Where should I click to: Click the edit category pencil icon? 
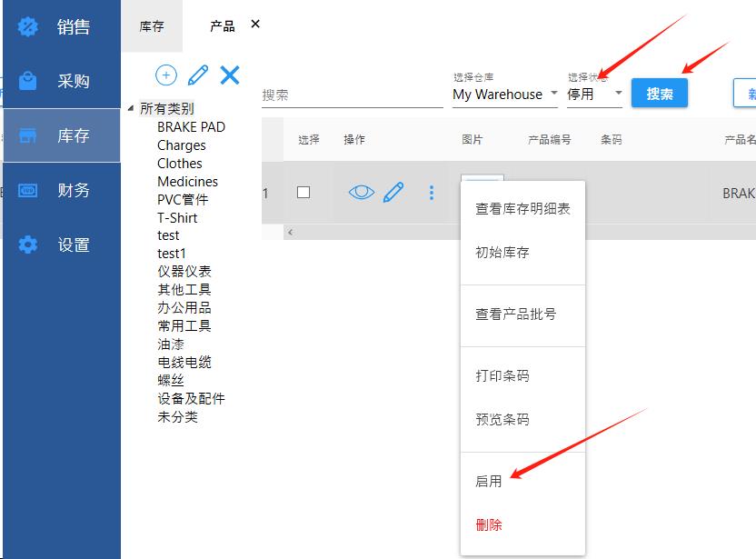198,75
